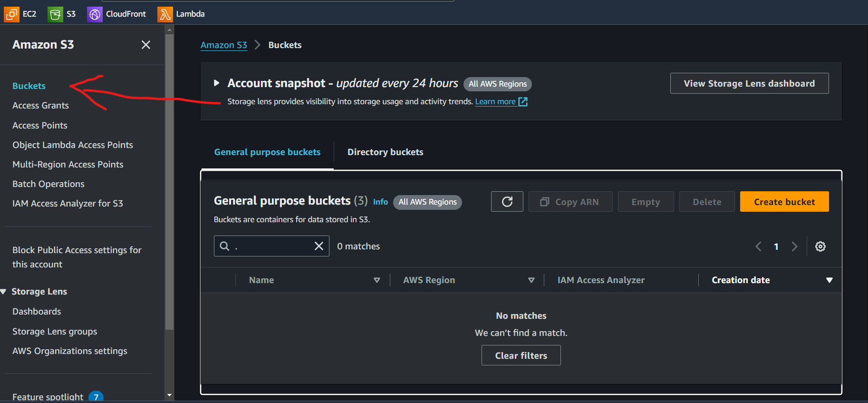Sort buckets by Name column arrow
Viewport: 868px width, 403px height.
pyautogui.click(x=377, y=280)
